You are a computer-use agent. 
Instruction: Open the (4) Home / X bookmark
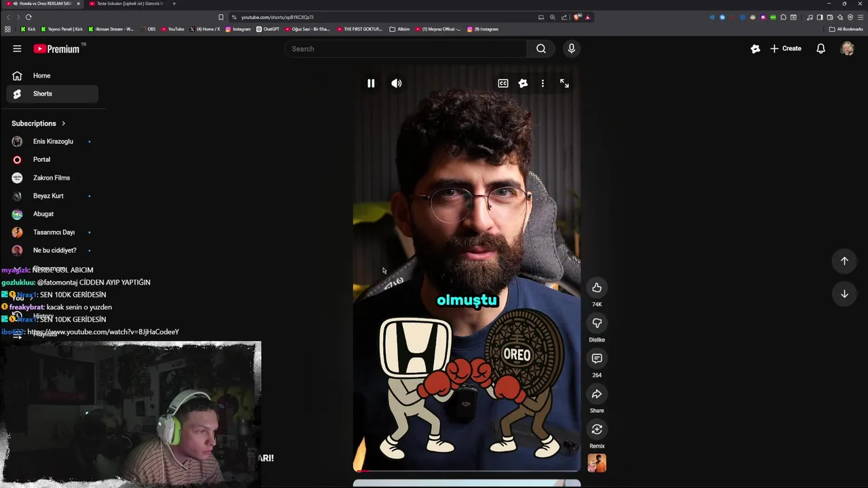(x=205, y=29)
